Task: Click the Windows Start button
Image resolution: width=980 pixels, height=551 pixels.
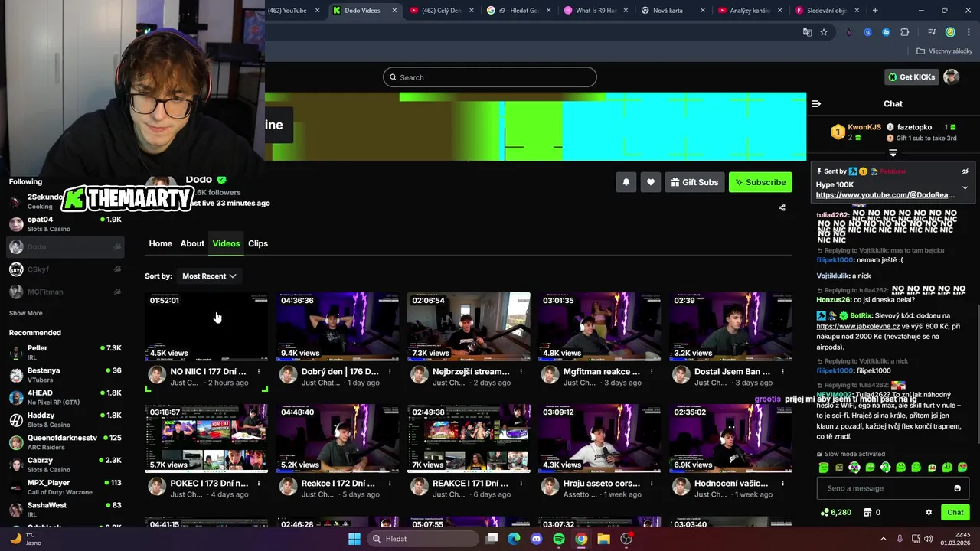Action: (x=354, y=539)
